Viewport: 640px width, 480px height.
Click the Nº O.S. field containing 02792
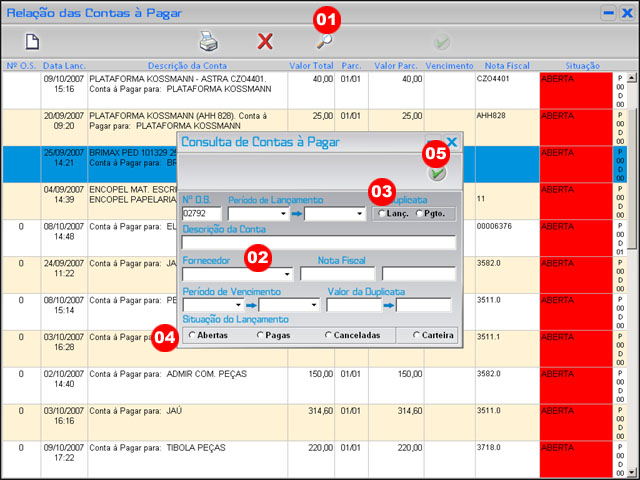[201, 214]
